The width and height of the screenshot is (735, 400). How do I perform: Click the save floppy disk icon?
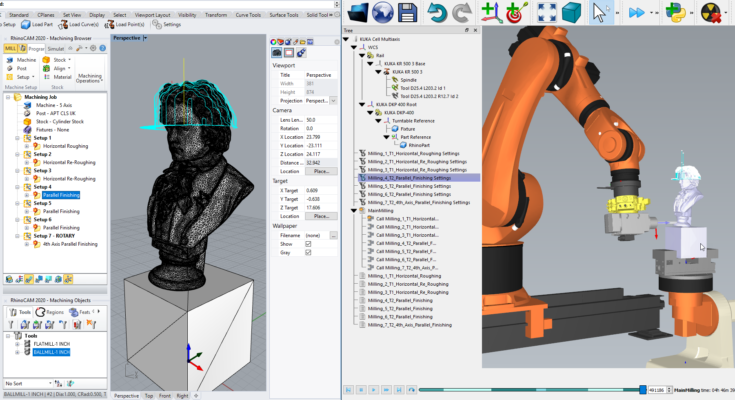[407, 13]
